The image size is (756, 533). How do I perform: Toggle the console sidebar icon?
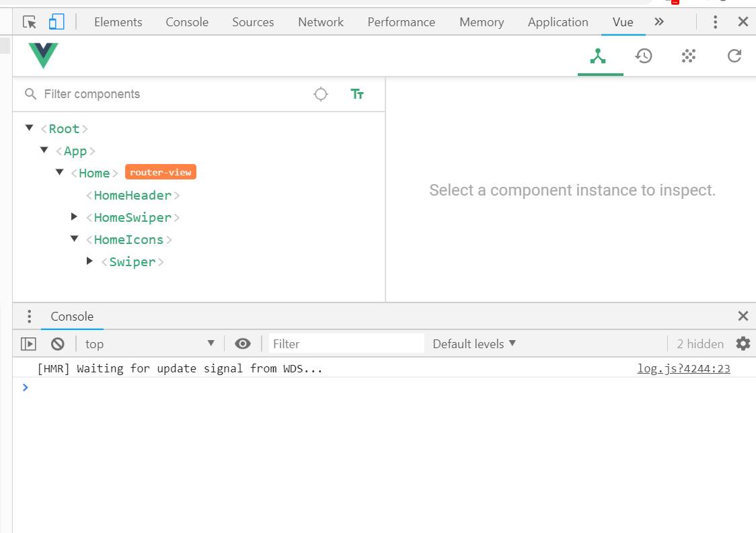tap(28, 343)
